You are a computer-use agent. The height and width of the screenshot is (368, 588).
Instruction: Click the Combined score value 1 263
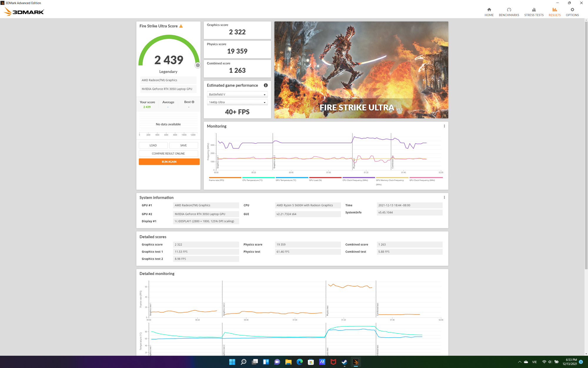tap(237, 70)
